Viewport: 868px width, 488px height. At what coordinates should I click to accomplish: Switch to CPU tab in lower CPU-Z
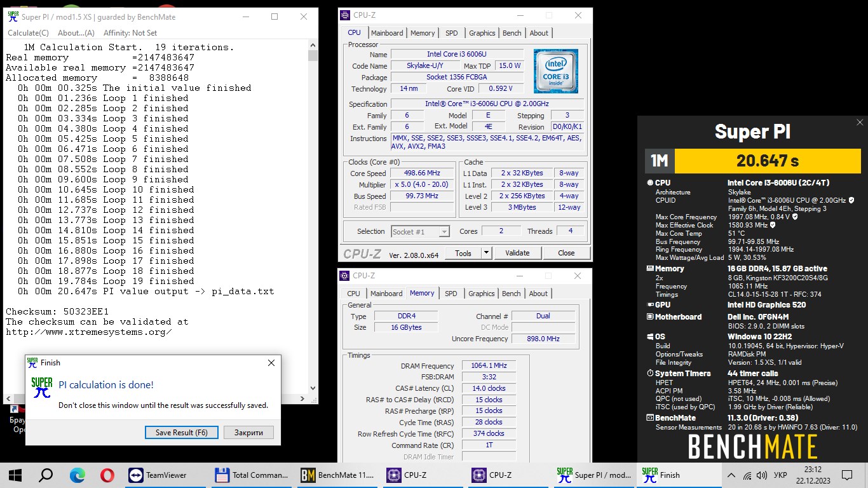pos(353,294)
